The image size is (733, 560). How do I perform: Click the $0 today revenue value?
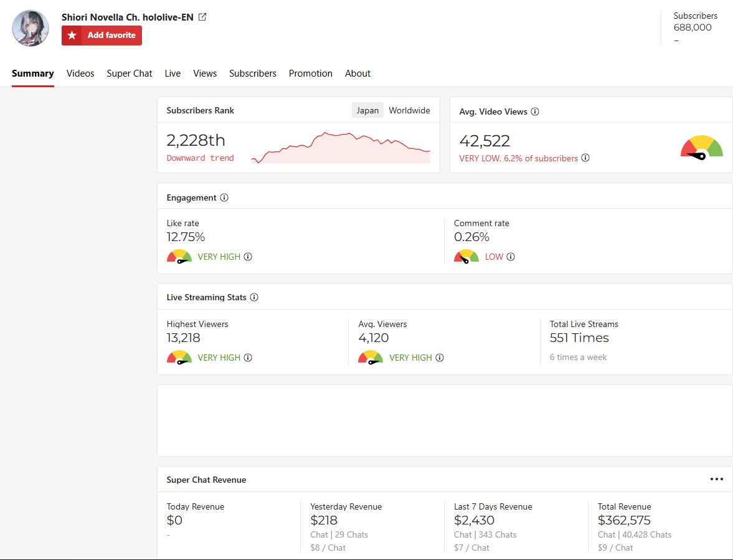point(174,520)
